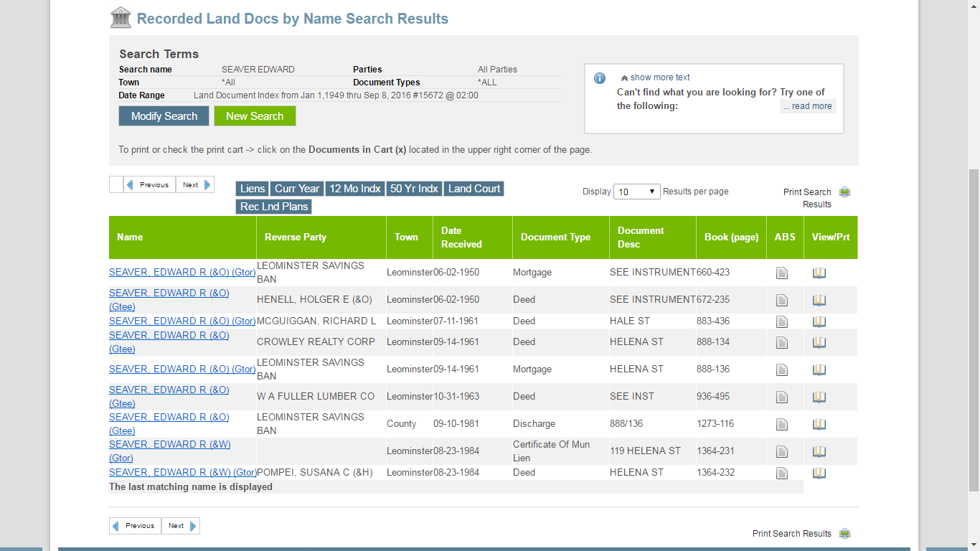Screen dimensions: 980x551
Task: Open the View/Prt icon for the Pompei deed row
Action: [x=819, y=473]
